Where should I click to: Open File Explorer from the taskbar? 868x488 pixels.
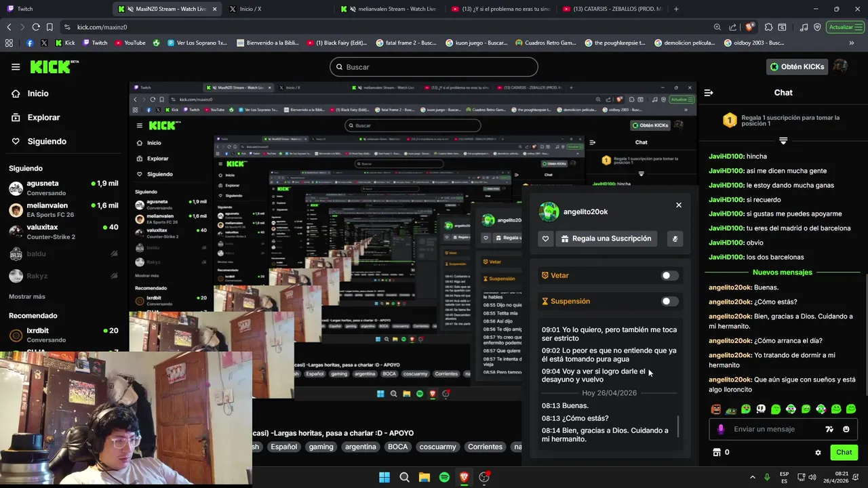click(425, 477)
